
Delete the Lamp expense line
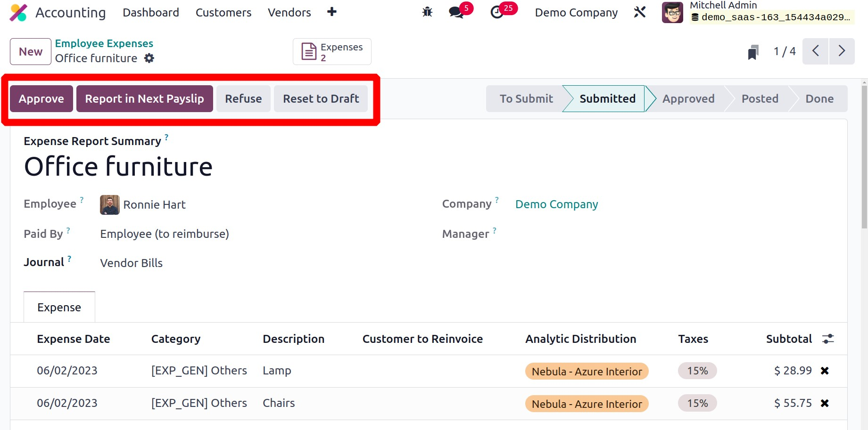point(825,371)
